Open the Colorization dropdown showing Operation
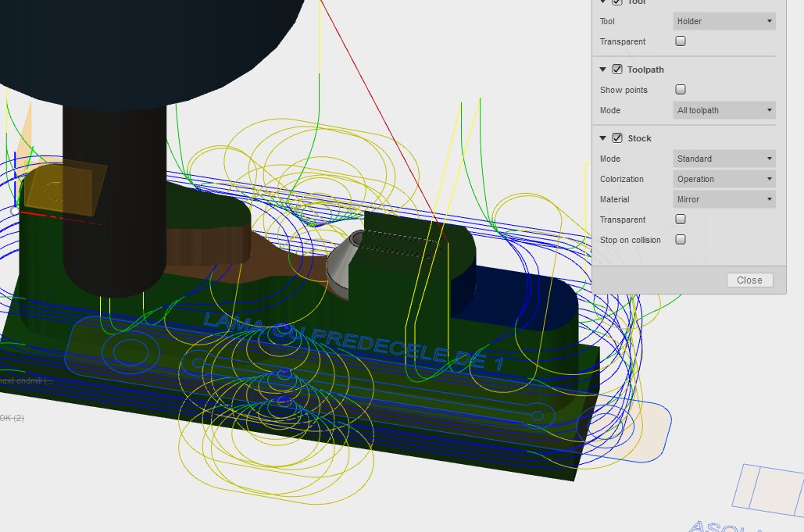The height and width of the screenshot is (532, 804). 724,179
